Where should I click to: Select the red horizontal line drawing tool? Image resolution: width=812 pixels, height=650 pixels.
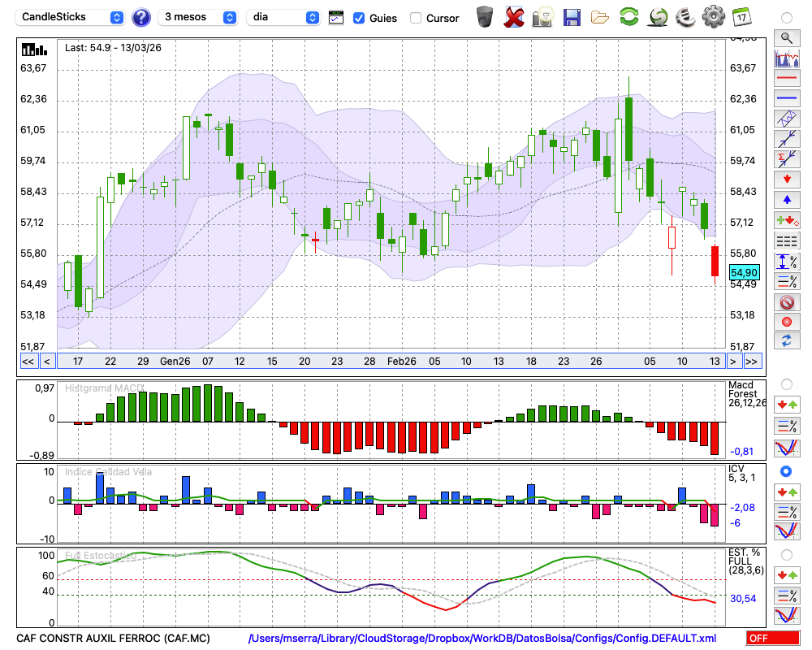[786, 78]
